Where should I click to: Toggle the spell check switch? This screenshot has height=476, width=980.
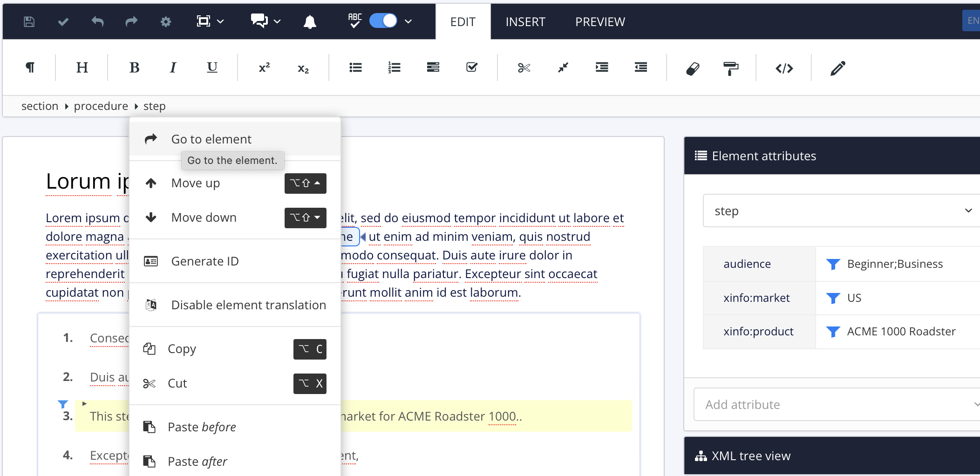383,21
